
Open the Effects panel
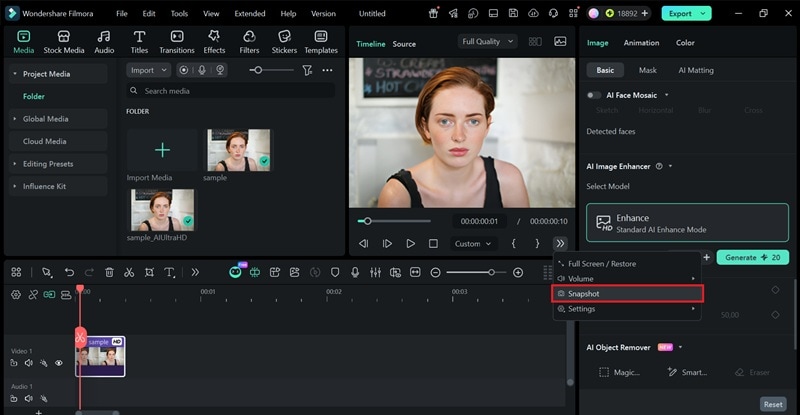[214, 42]
